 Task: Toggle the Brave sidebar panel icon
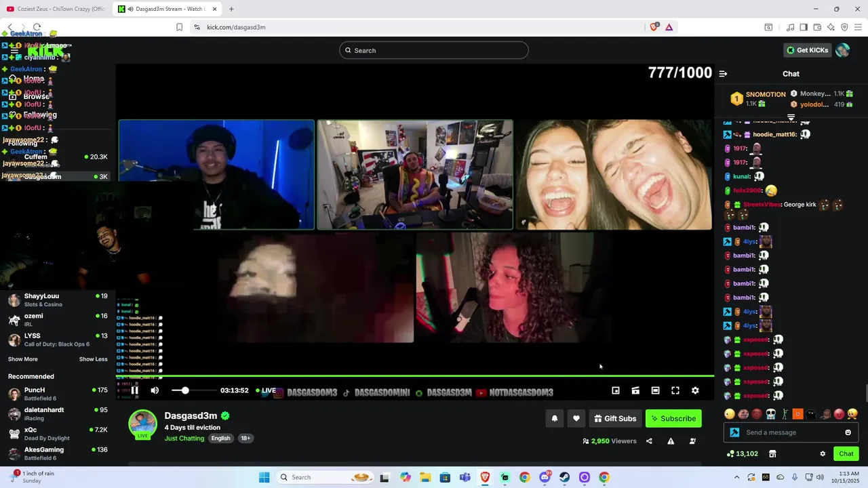click(804, 27)
